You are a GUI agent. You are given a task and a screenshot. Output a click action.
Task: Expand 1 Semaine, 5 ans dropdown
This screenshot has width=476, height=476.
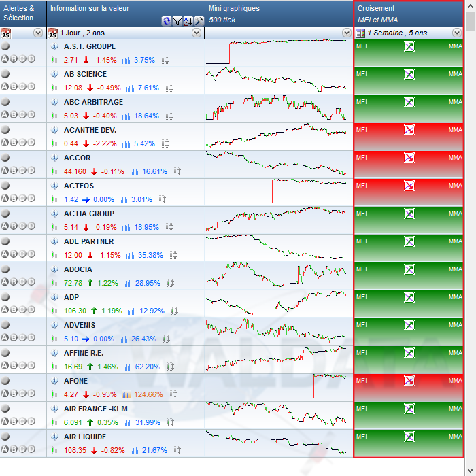(x=456, y=33)
